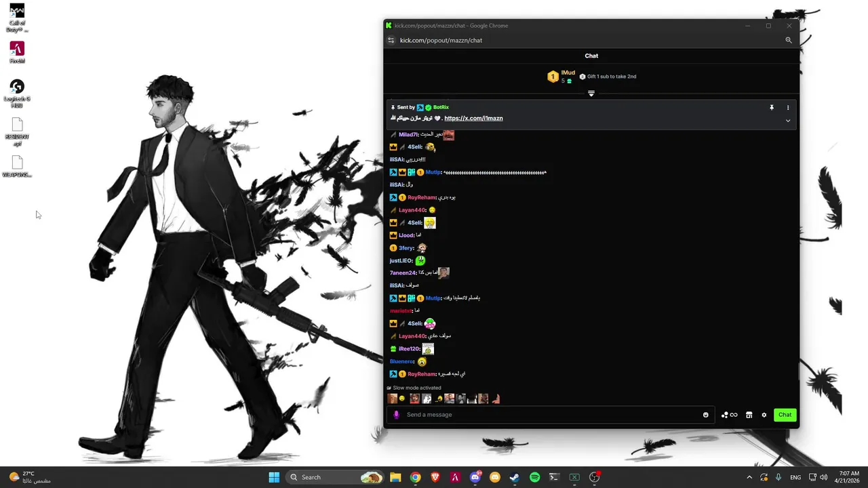Screen dimensions: 868x488
Task: Click the first quick emote thumbnail above message box
Action: (x=392, y=399)
